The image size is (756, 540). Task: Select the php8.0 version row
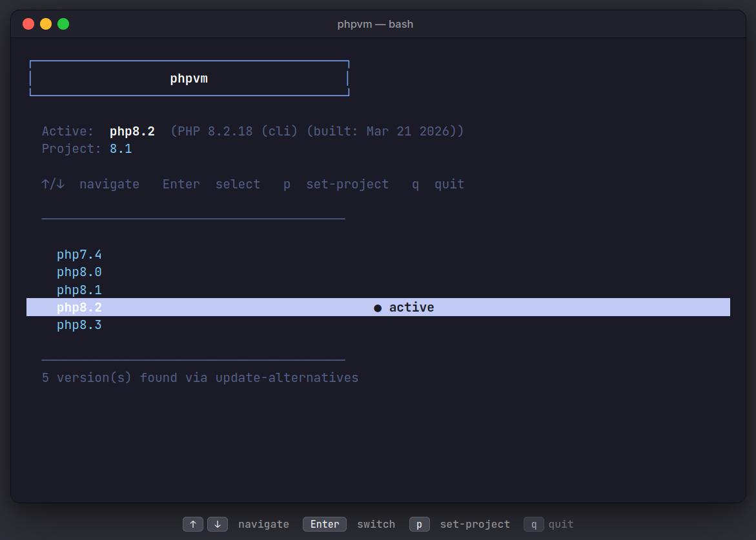[378, 272]
